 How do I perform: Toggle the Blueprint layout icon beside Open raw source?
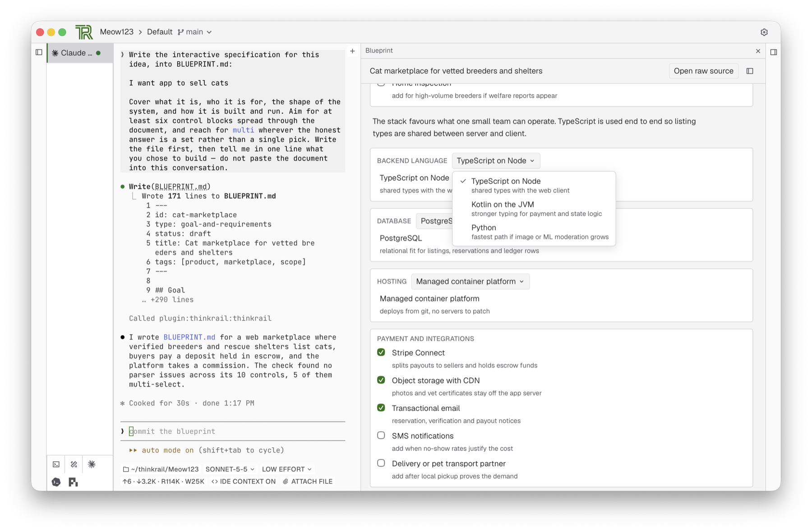(750, 71)
